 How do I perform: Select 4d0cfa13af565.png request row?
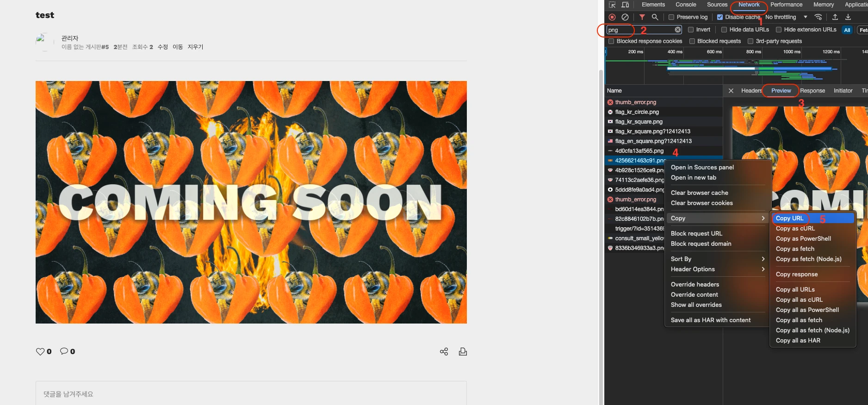click(x=663, y=151)
